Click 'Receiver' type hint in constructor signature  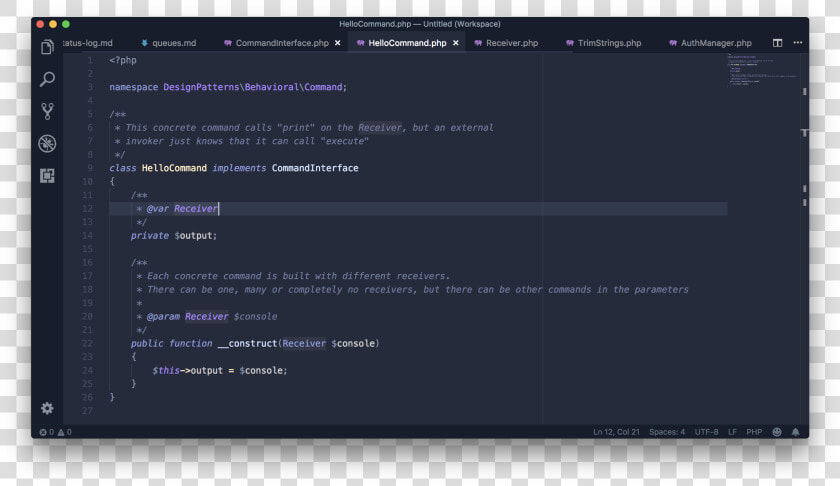coord(304,343)
